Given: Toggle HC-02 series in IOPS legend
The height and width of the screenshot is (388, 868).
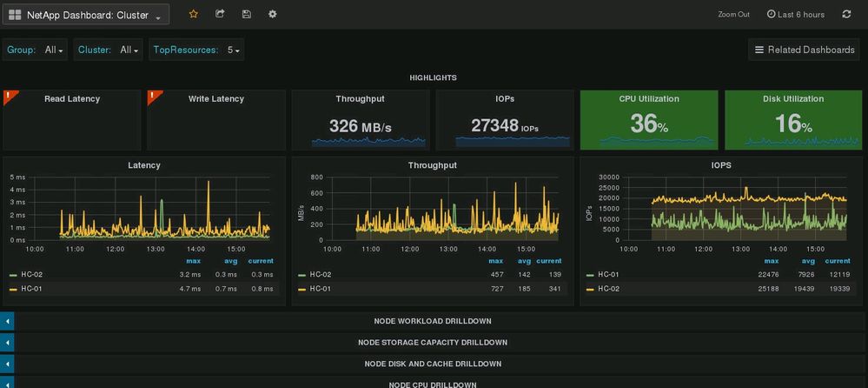Looking at the screenshot, I should (607, 288).
